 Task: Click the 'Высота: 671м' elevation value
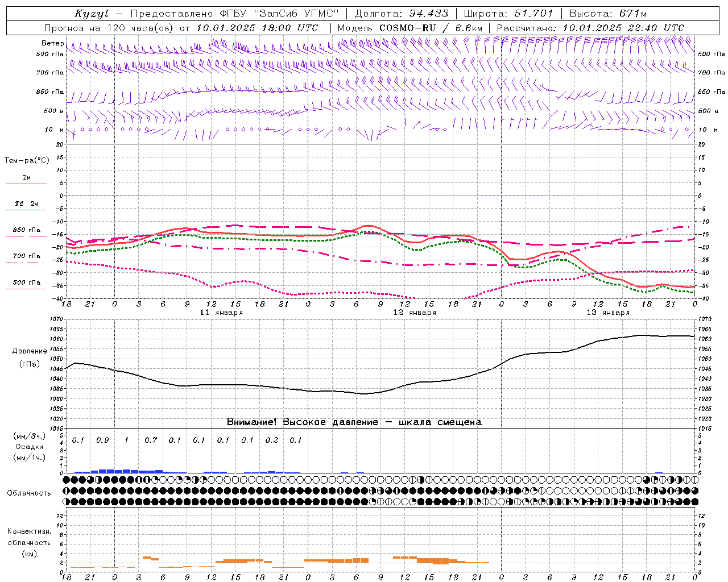tap(608, 14)
